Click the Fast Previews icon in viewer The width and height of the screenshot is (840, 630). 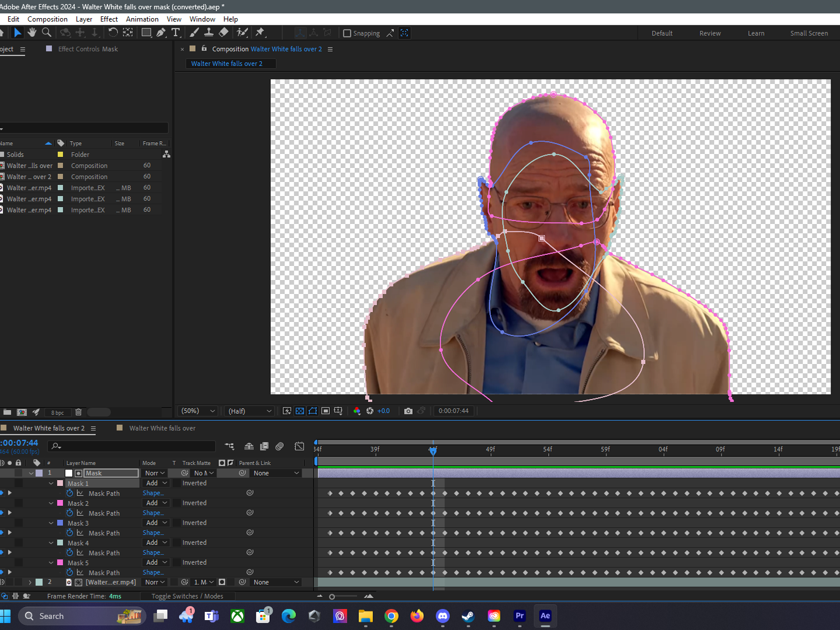click(287, 411)
